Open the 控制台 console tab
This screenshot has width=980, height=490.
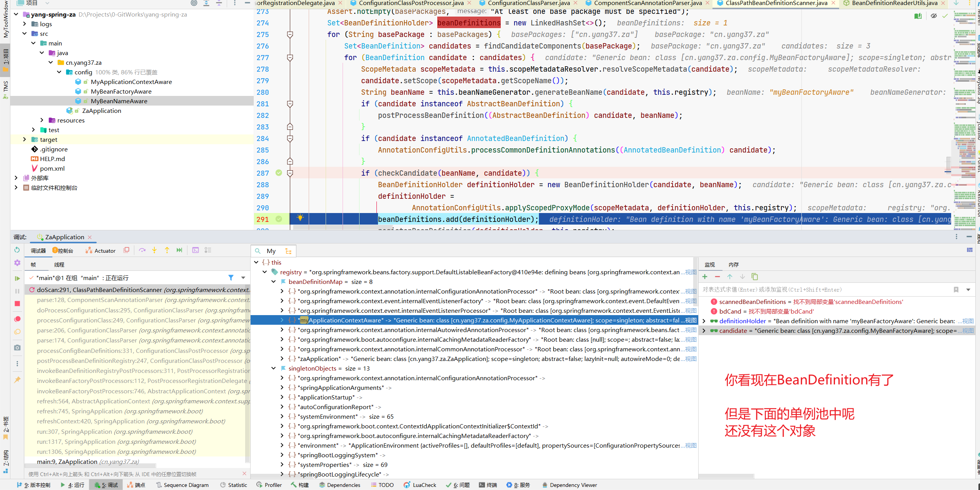63,250
